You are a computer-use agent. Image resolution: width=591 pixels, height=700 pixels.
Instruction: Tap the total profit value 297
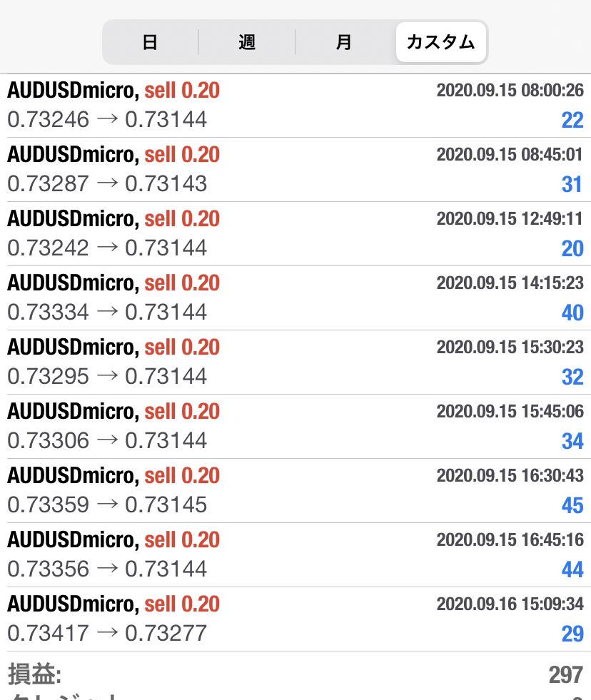pyautogui.click(x=565, y=674)
